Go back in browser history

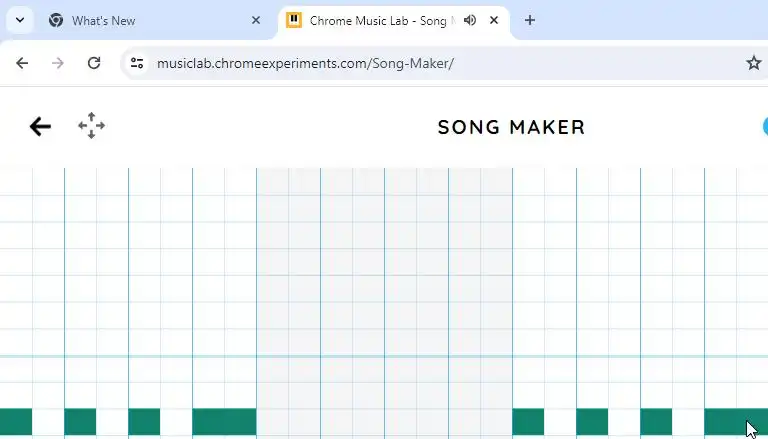tap(22, 63)
